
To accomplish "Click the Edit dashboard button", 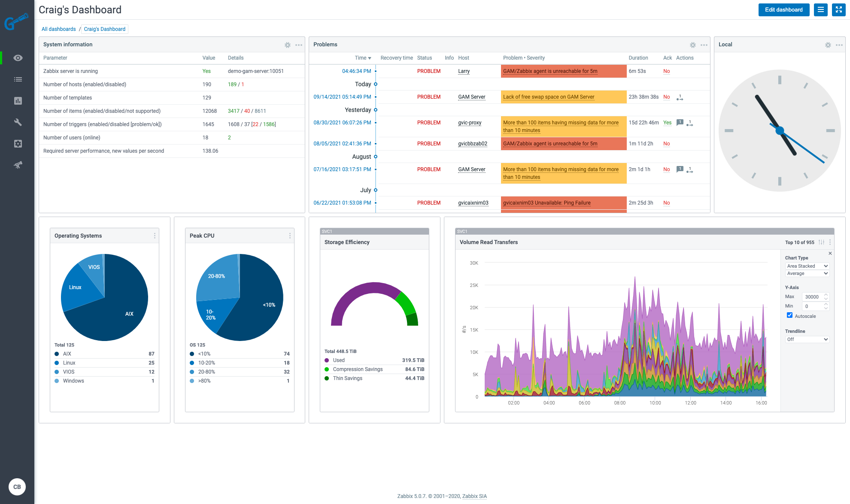I will pyautogui.click(x=783, y=10).
